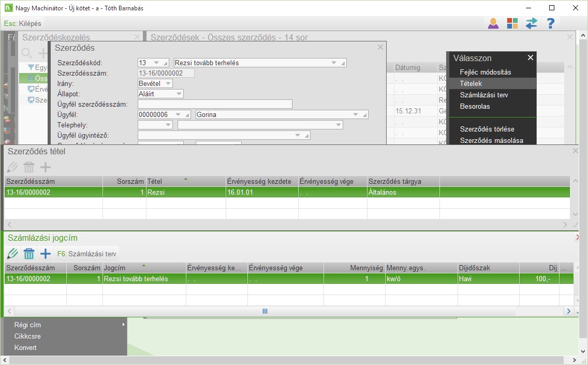Select the Általános cell in Szerződés tétel

[x=403, y=192]
